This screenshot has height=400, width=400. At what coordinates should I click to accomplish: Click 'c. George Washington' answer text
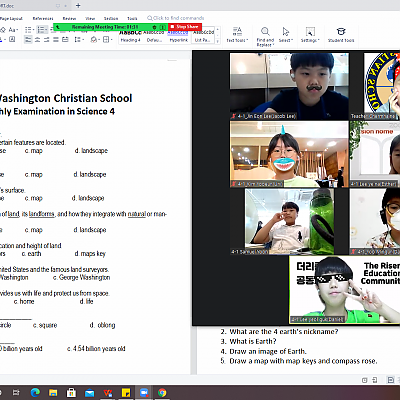pyautogui.click(x=81, y=277)
